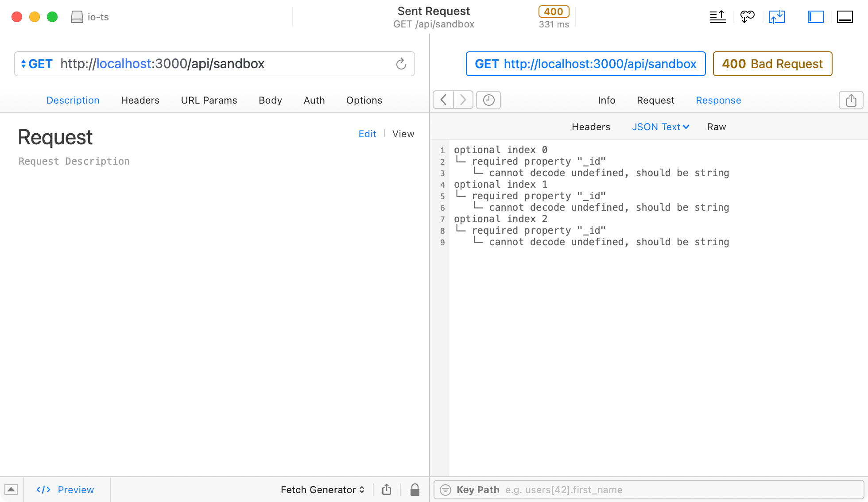Click the bottom-left expand panel arrow

[x=11, y=490]
